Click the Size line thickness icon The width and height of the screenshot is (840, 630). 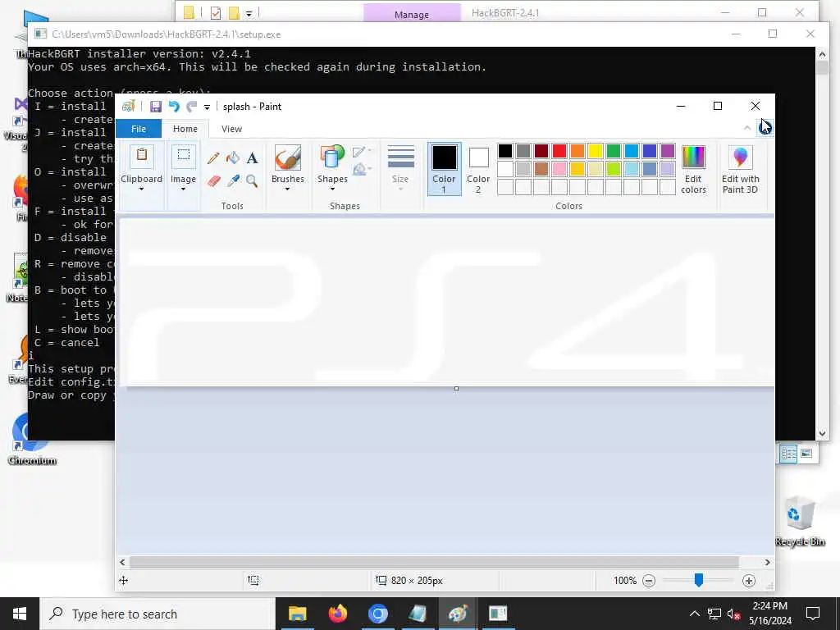400,157
